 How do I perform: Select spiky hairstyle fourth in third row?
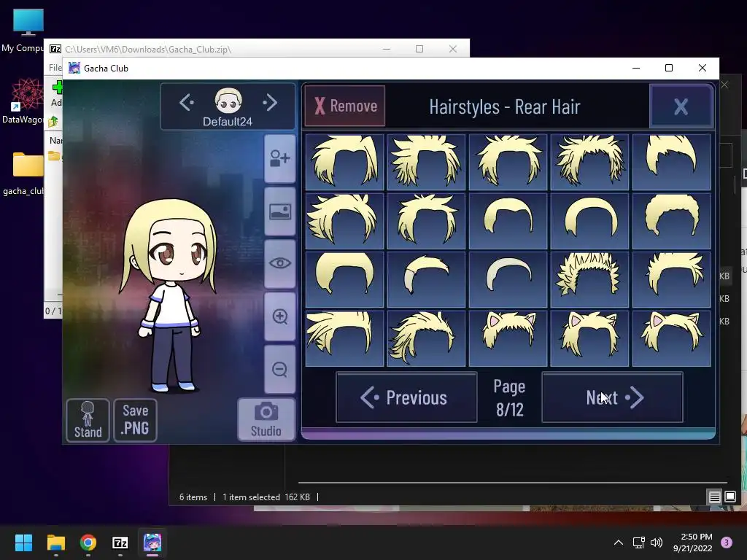(589, 279)
